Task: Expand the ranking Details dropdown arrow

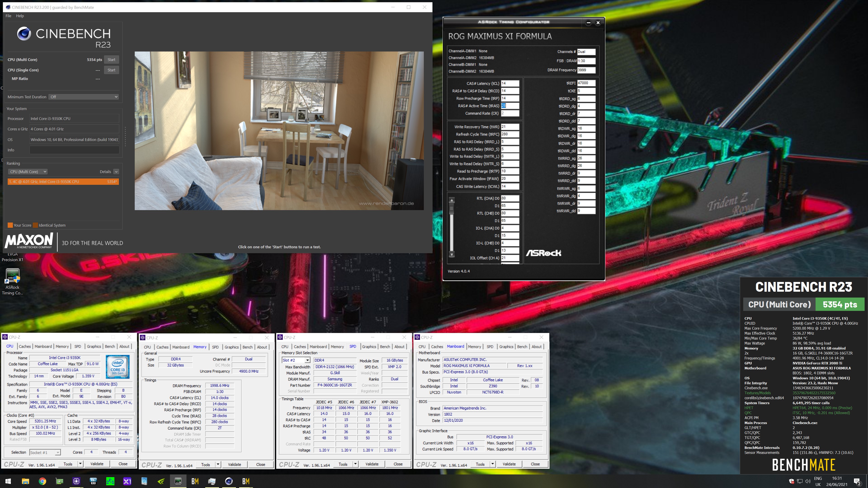Action: coord(116,171)
